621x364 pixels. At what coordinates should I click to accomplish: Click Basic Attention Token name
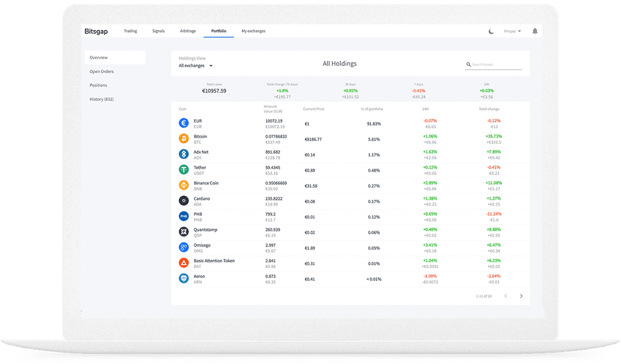pos(214,260)
